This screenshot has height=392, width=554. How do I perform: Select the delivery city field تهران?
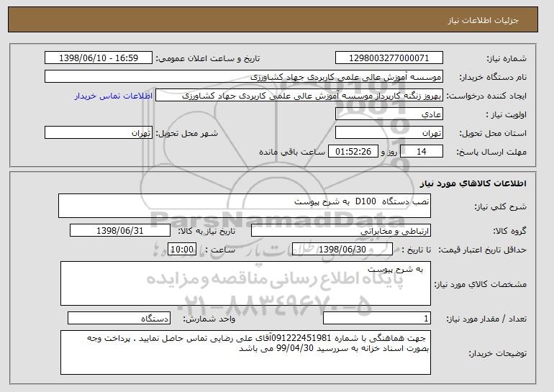tap(99, 133)
